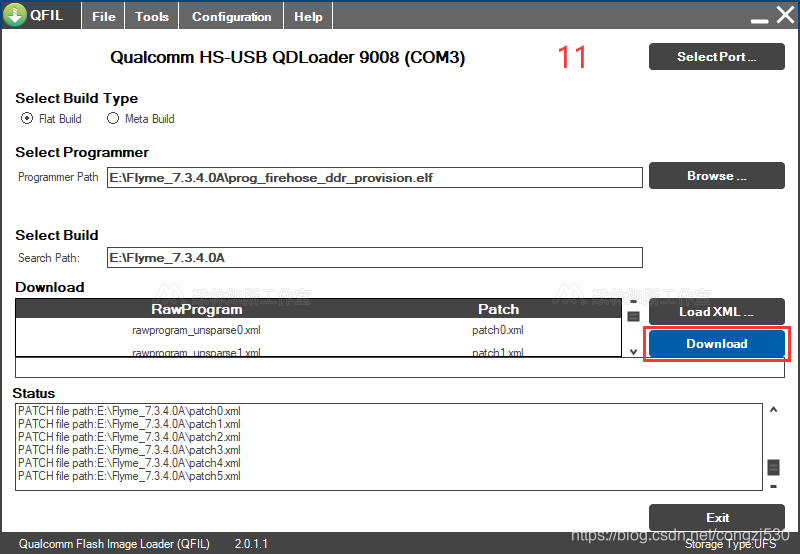Select the Meta Build radio button
The image size is (800, 554).
click(x=113, y=118)
